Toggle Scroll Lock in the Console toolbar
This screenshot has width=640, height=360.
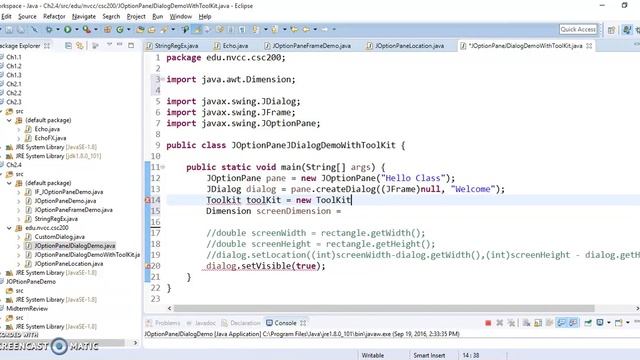(x=538, y=323)
